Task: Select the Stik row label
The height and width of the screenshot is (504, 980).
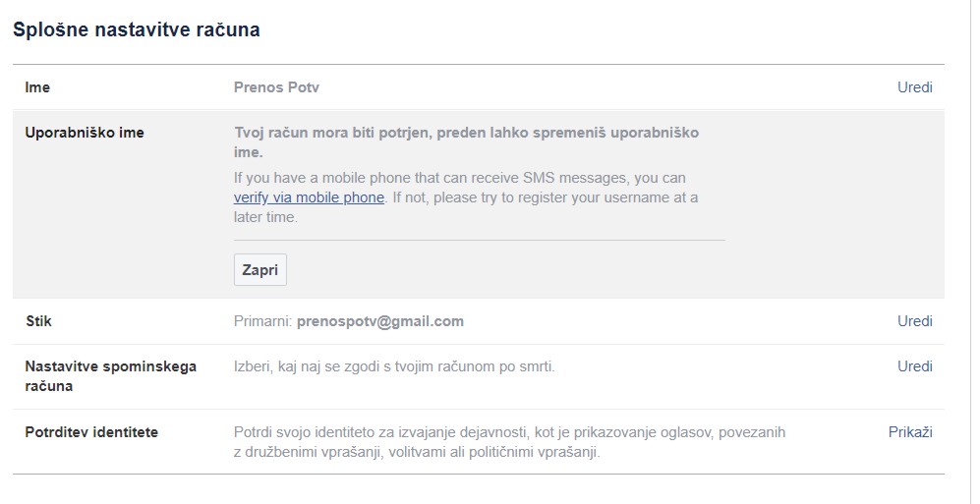Action: (x=38, y=321)
